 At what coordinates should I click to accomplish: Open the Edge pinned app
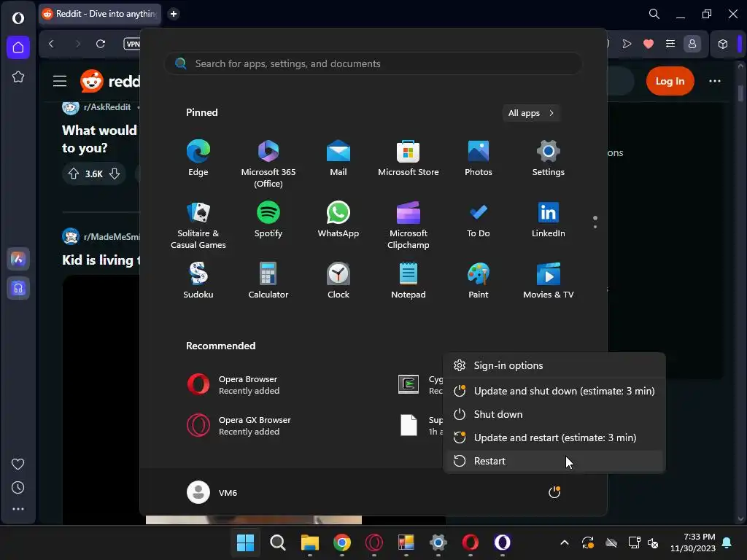tap(198, 158)
